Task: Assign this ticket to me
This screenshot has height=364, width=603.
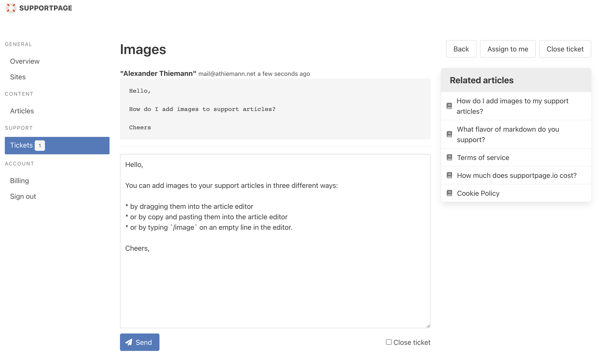Action: (508, 49)
